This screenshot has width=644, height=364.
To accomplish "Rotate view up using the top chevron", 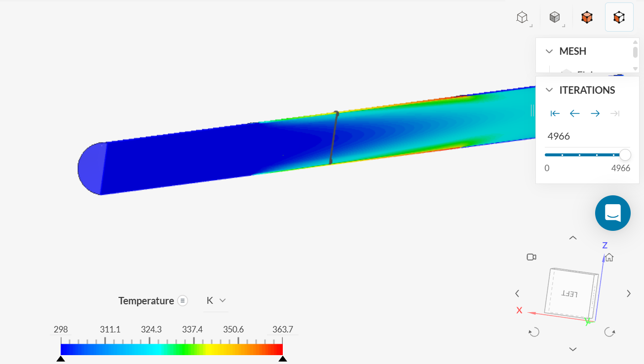I will (x=573, y=238).
